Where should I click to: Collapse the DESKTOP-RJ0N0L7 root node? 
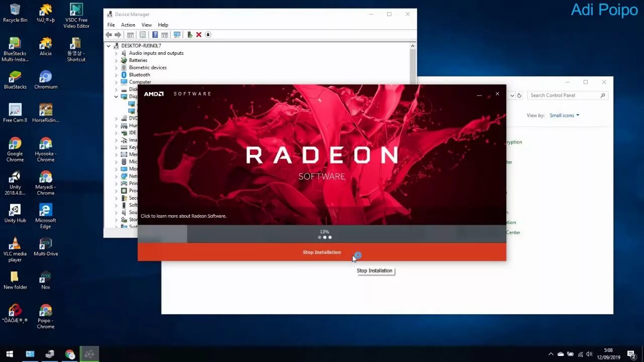pyautogui.click(x=109, y=46)
